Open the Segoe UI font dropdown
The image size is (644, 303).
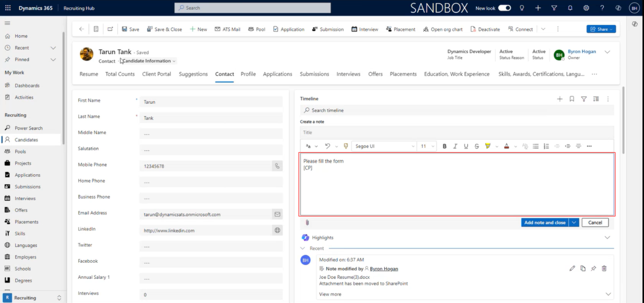click(384, 146)
